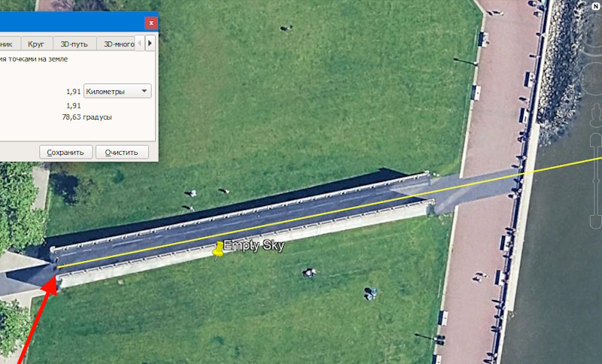Open the Километры units dropdown

(x=117, y=91)
